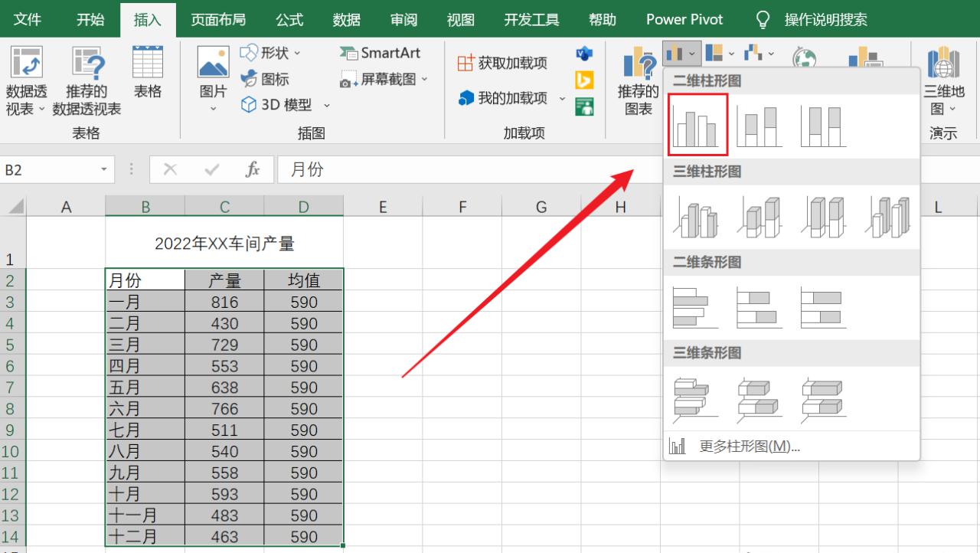Insert the 3-D Stacked Bar chart

click(x=759, y=398)
